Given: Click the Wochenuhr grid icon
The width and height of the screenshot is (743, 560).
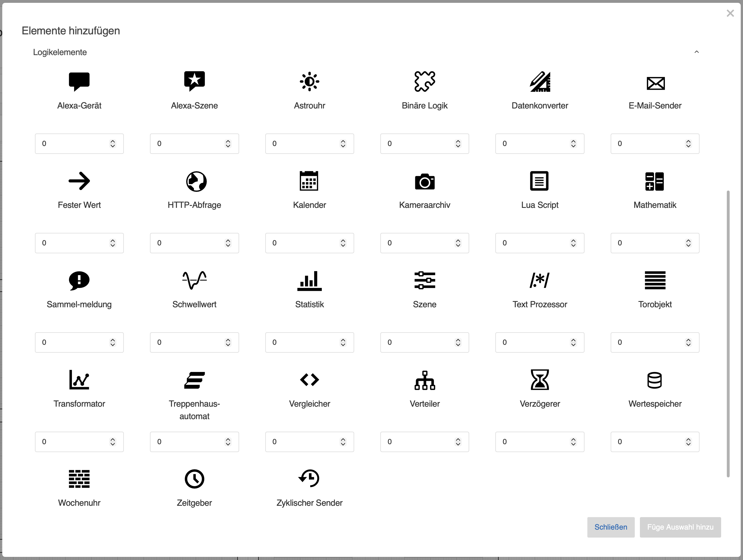Looking at the screenshot, I should (x=79, y=479).
